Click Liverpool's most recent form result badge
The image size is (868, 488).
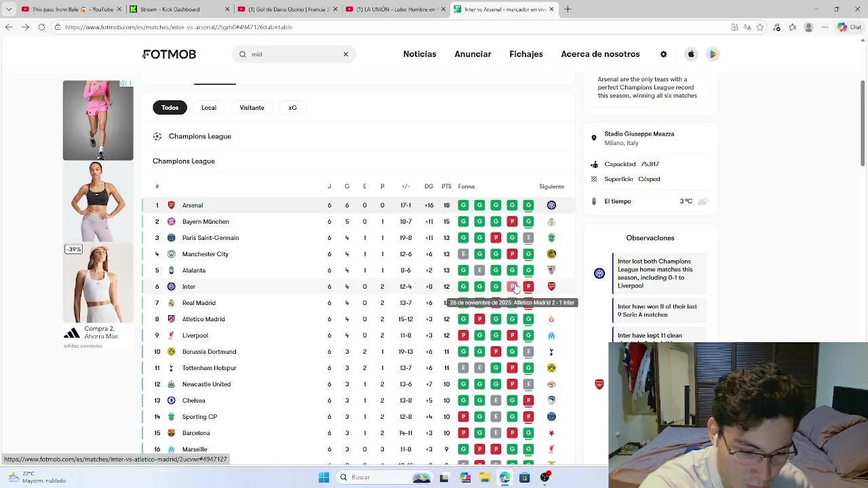(528, 335)
